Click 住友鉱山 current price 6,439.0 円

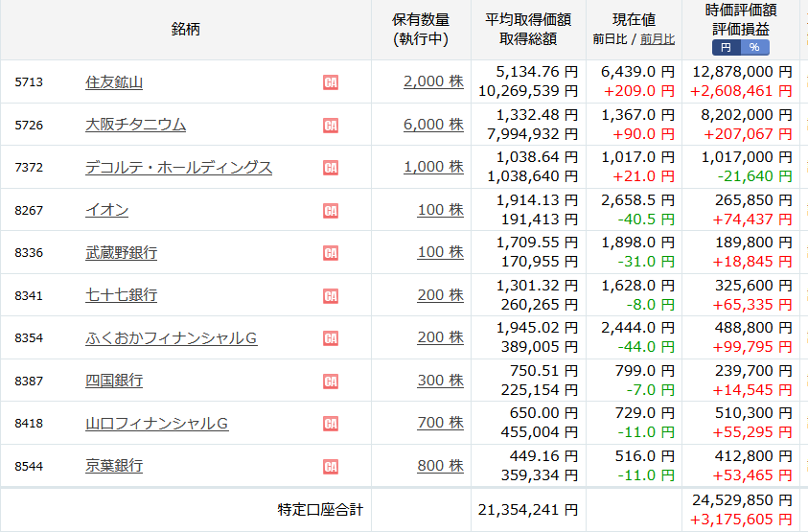(637, 72)
